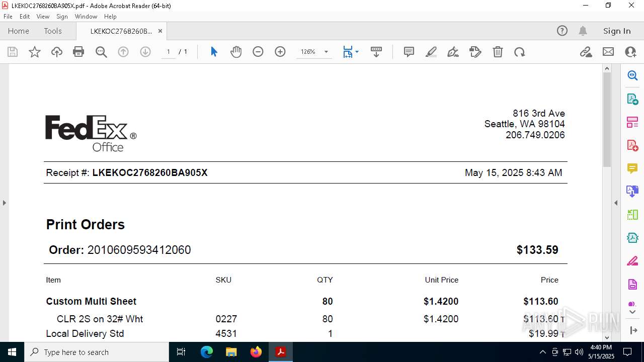Activate the Hand pan tool
This screenshot has height=362, width=644.
[x=236, y=52]
